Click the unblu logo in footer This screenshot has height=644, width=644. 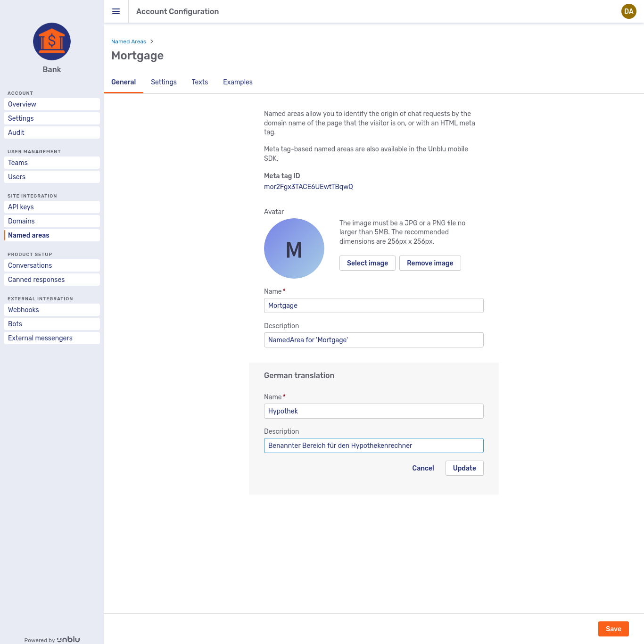[x=68, y=639]
